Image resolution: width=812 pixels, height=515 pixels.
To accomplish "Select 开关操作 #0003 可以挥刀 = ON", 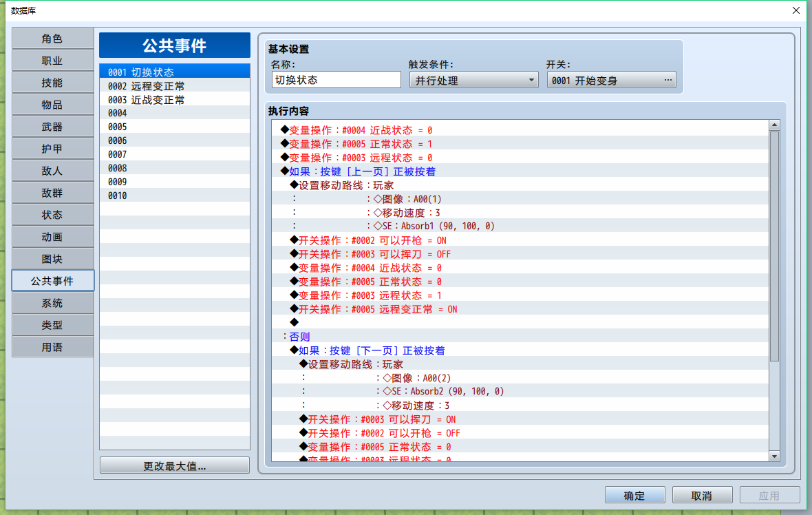I will point(520,419).
